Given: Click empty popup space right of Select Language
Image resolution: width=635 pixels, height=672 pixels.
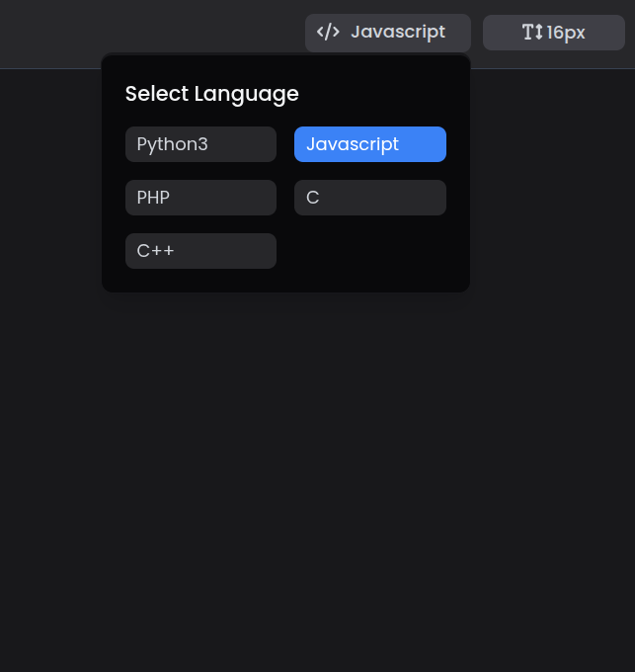Looking at the screenshot, I should [x=385, y=94].
